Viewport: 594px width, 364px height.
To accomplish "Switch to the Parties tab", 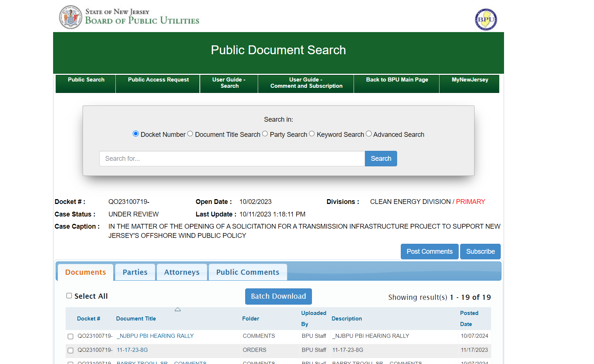I will coord(135,272).
